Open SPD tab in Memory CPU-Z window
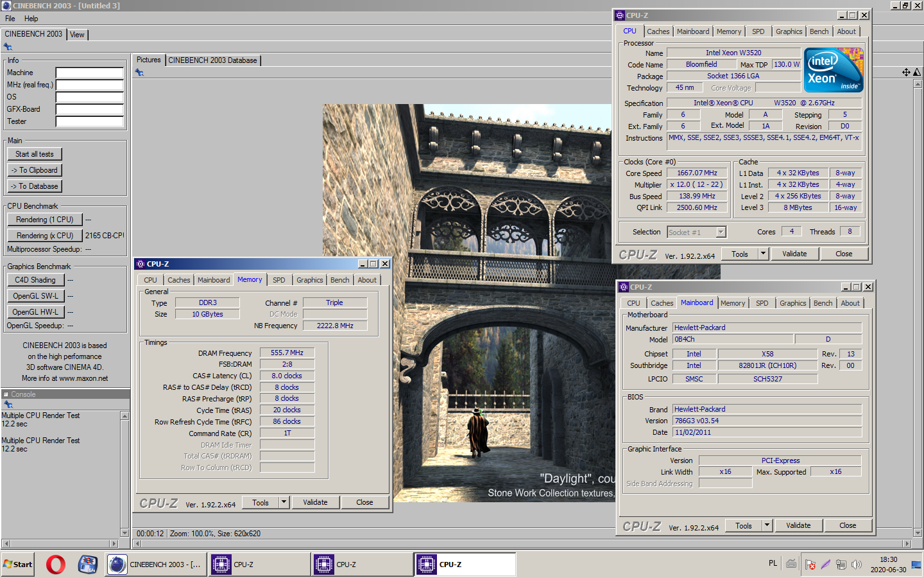This screenshot has height=578, width=924. [278, 280]
